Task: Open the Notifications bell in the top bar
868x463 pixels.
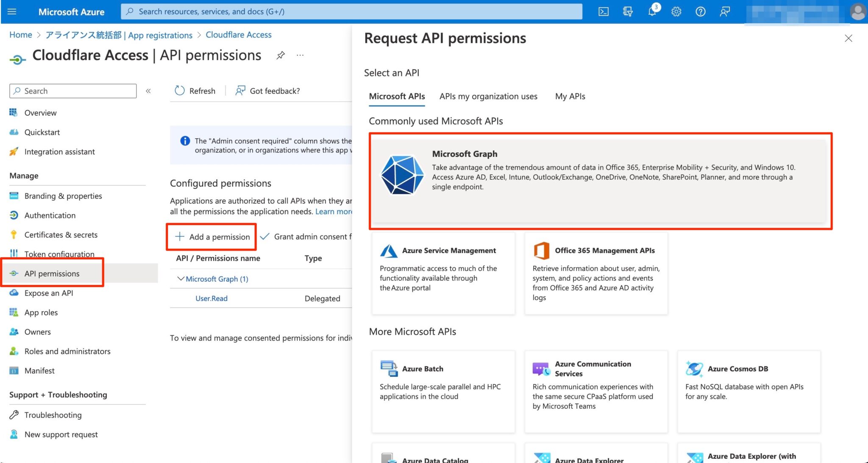Action: click(652, 11)
